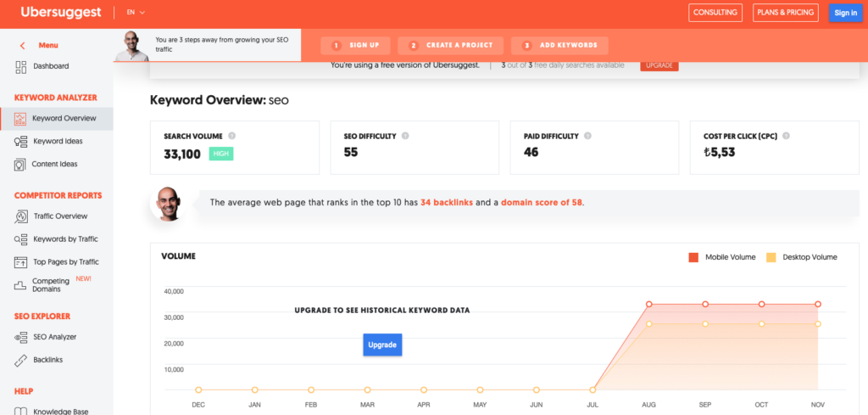Viewport: 868px width, 415px height.
Task: Click the blue Upgrade button in the chart
Action: [x=382, y=345]
